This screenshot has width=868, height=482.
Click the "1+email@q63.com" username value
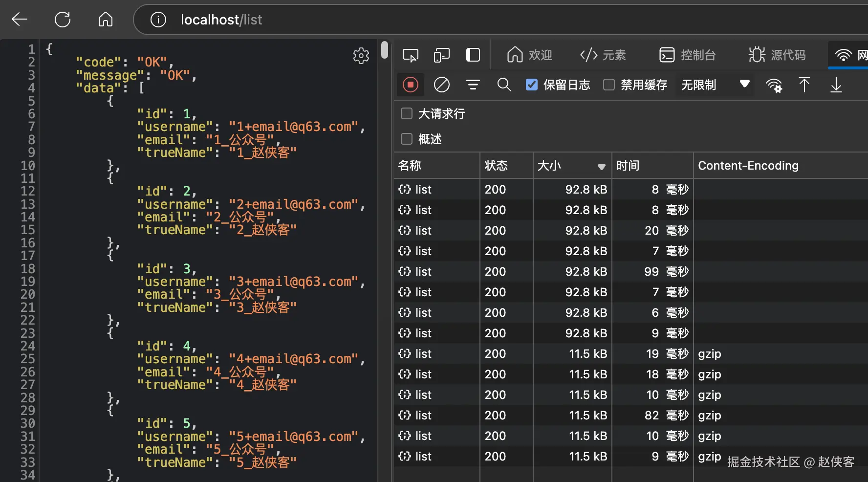(x=294, y=127)
